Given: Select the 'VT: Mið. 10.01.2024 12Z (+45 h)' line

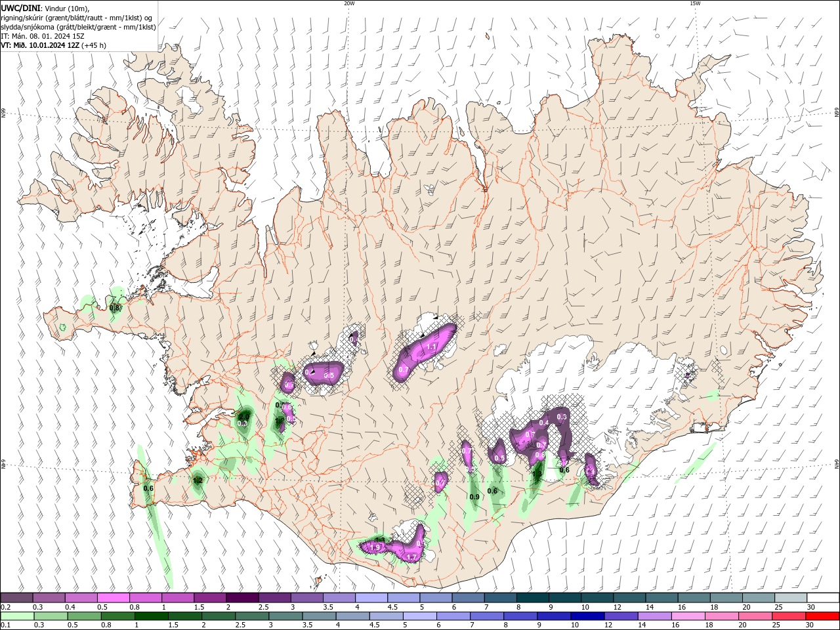Looking at the screenshot, I should pyautogui.click(x=53, y=45).
